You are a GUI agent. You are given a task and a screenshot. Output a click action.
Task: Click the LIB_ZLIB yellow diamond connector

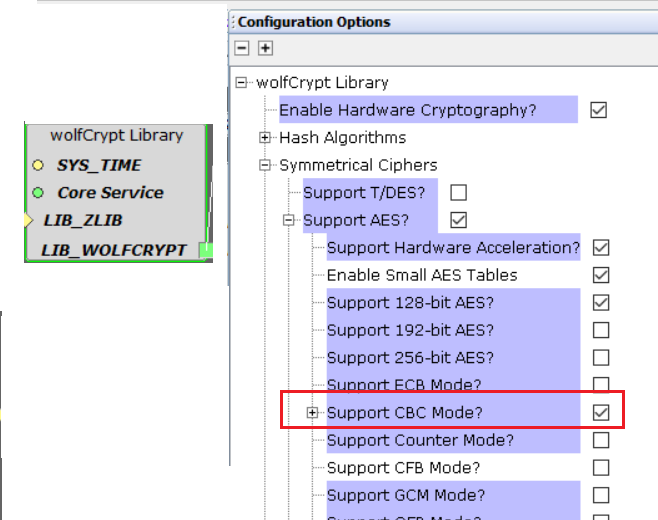[x=29, y=220]
